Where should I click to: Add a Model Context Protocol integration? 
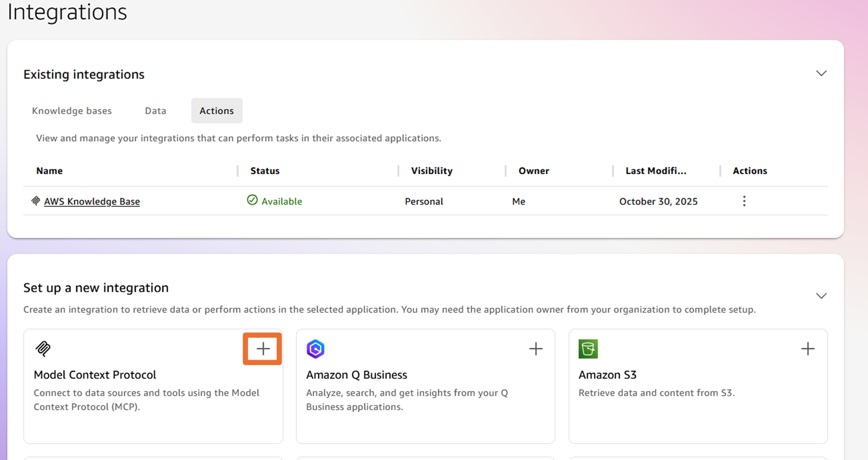[263, 349]
